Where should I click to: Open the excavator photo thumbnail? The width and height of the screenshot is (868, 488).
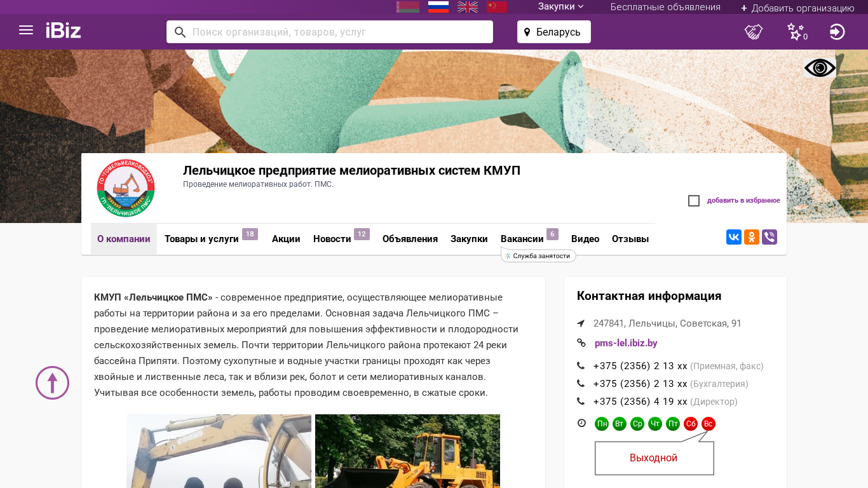tap(219, 451)
